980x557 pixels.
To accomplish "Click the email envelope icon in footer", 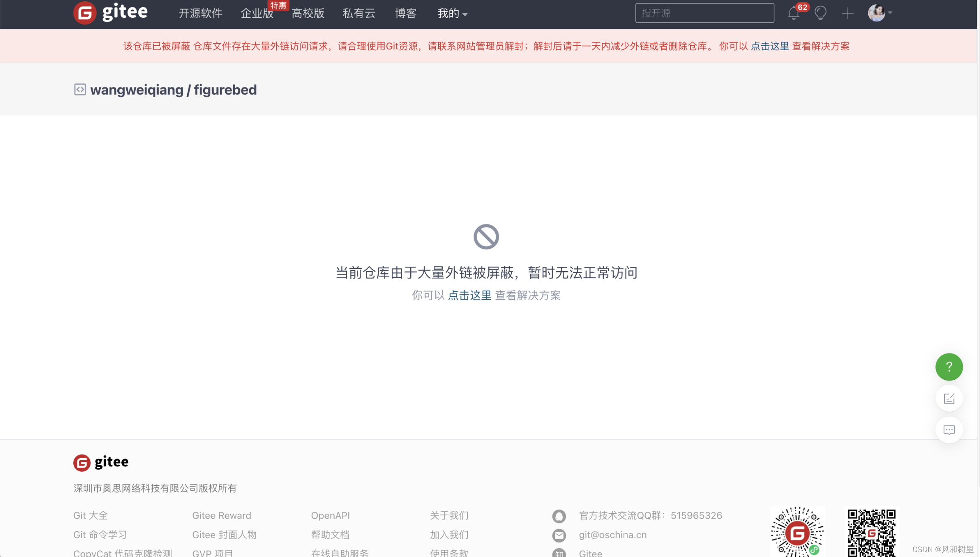I will point(559,536).
